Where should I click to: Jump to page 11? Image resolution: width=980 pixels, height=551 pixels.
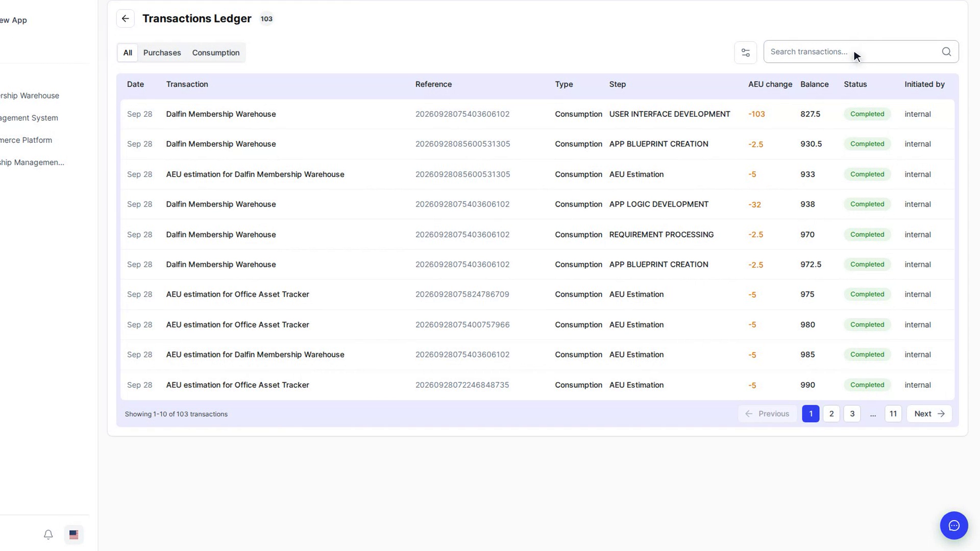[893, 414]
